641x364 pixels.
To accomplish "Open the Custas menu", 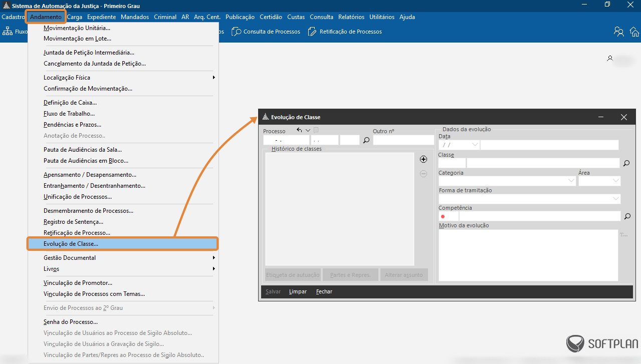I will pos(296,17).
